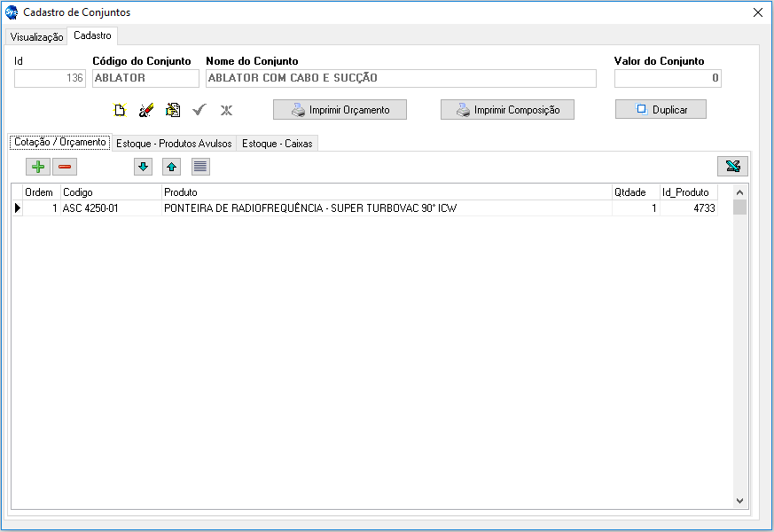774x532 pixels.
Task: Switch to the Visualização tab
Action: [x=36, y=37]
